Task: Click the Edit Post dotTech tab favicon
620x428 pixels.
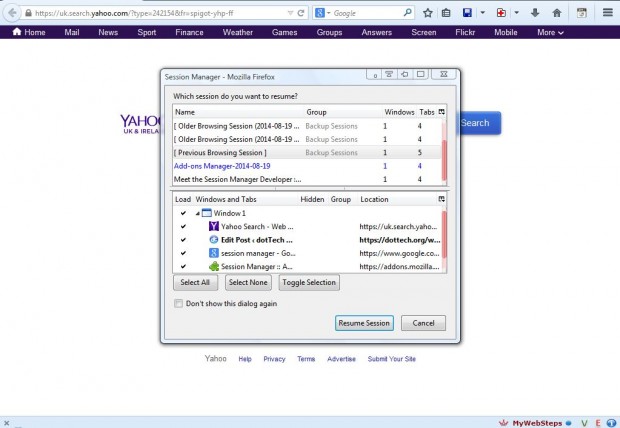Action: pos(214,240)
